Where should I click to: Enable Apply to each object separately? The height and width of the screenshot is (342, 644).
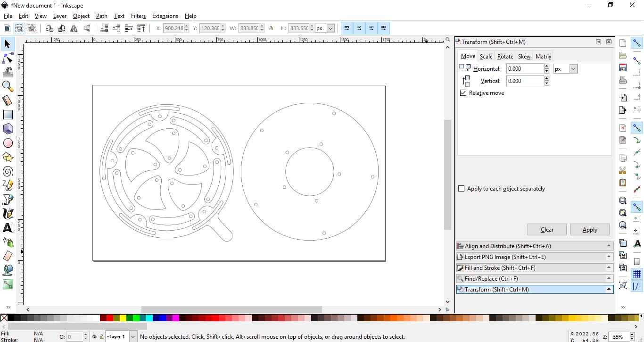coord(462,189)
